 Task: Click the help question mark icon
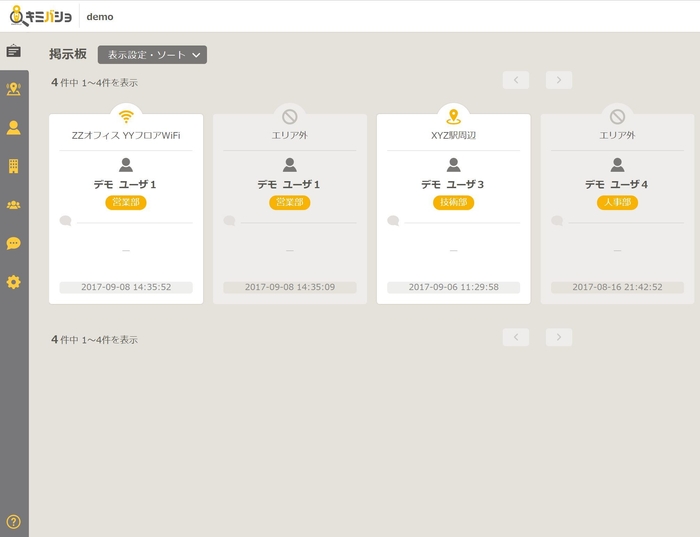(13, 521)
